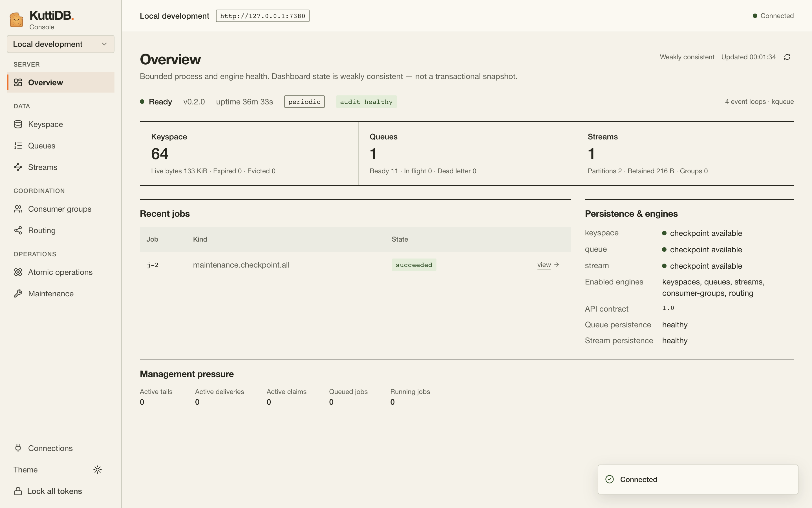Click the Kind column header
The image size is (812, 508).
pyautogui.click(x=200, y=239)
